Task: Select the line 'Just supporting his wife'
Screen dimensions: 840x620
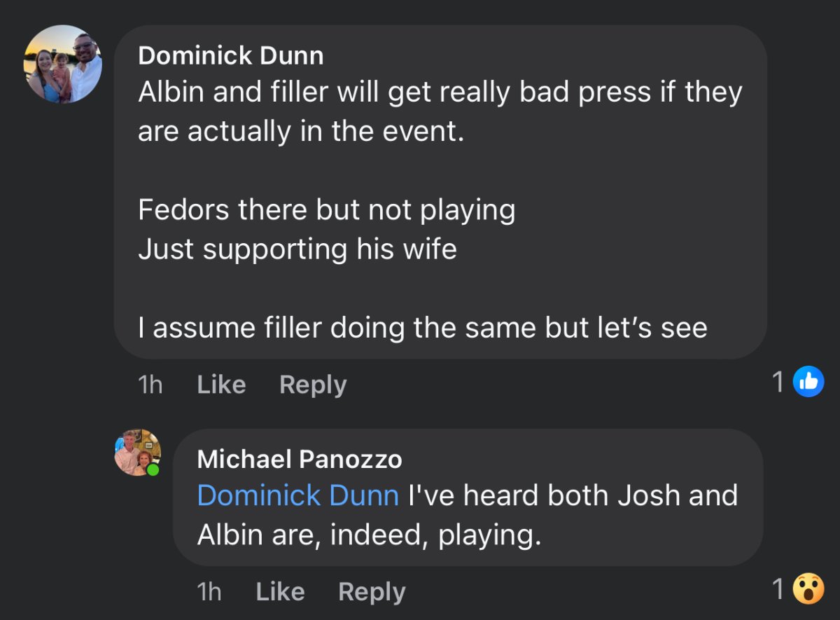Action: [x=297, y=249]
